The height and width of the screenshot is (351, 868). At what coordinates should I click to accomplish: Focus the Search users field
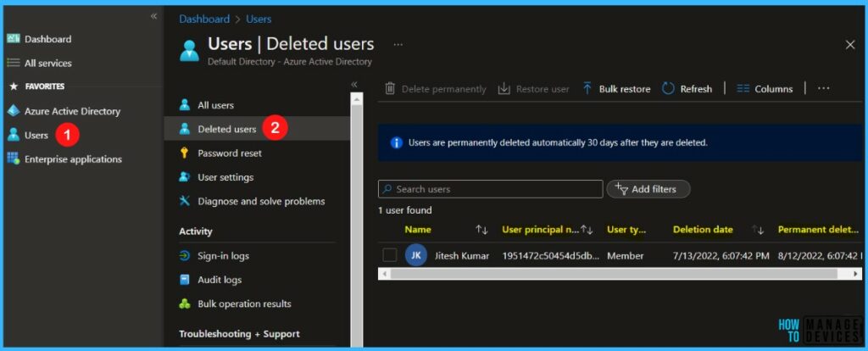tap(491, 189)
